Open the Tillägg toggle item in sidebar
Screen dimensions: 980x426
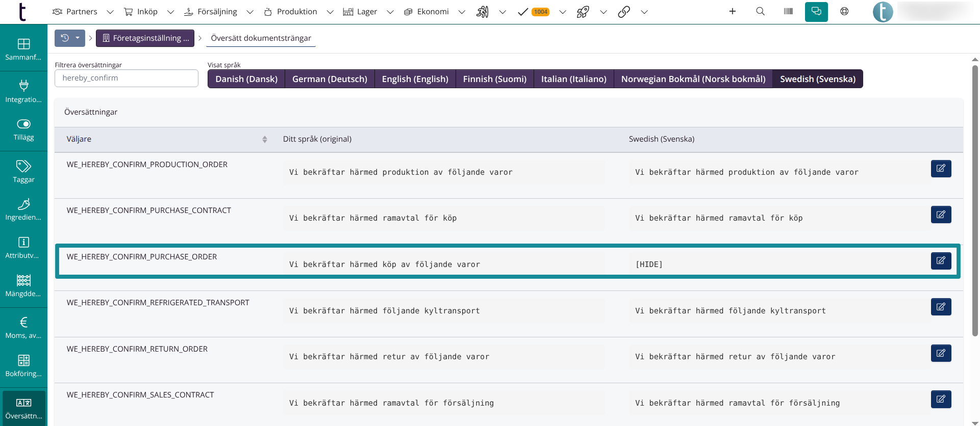tap(23, 129)
